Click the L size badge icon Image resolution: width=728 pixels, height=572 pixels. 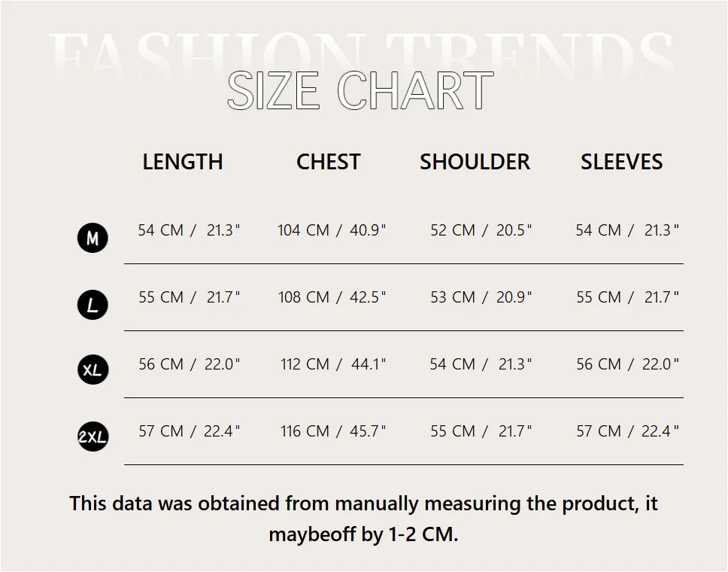point(93,305)
